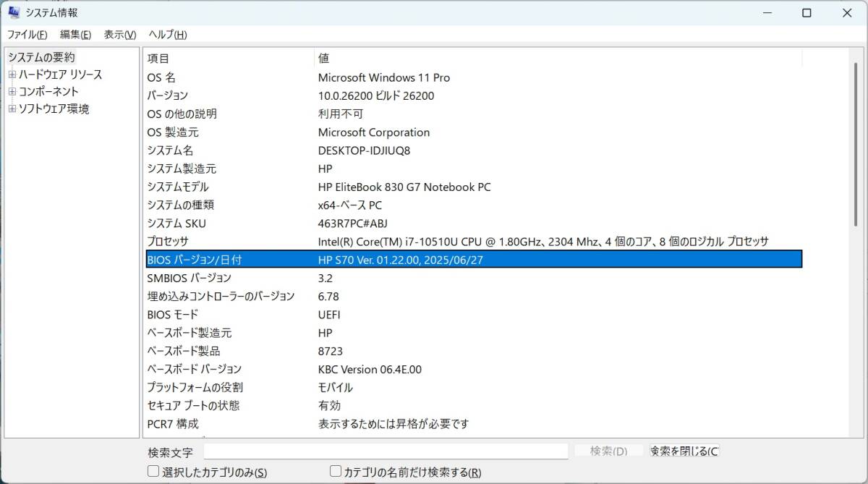Open the 表示(V) menu
Image resolution: width=868 pixels, height=484 pixels.
(x=120, y=35)
